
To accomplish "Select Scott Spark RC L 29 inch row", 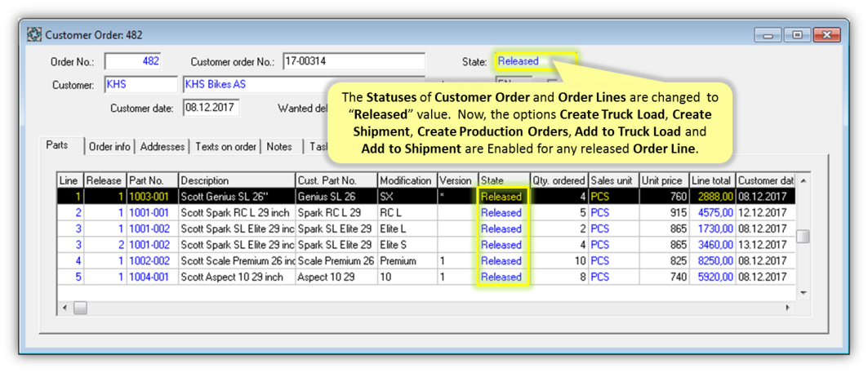I will pyautogui.click(x=237, y=212).
